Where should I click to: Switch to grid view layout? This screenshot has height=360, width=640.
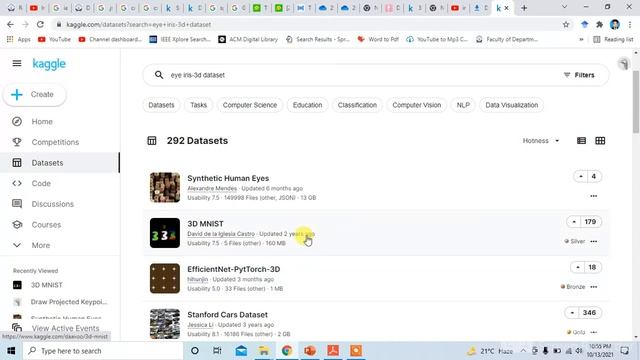(600, 141)
